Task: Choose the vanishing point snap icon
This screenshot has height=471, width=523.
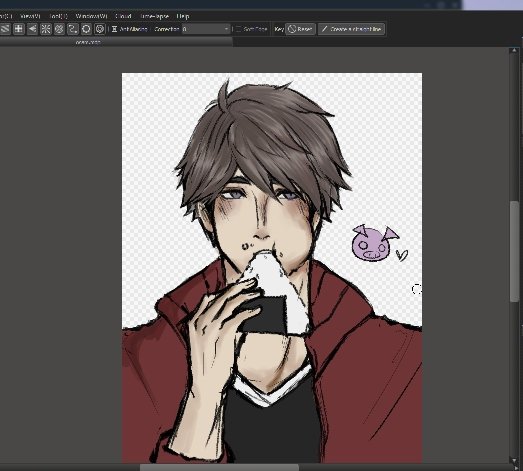Action: (x=32, y=29)
